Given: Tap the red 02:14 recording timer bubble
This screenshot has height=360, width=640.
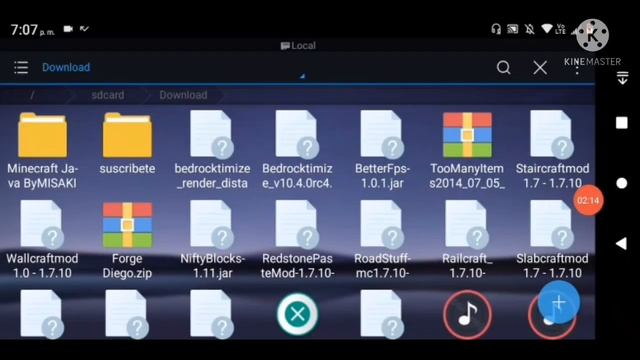Looking at the screenshot, I should pos(588,200).
